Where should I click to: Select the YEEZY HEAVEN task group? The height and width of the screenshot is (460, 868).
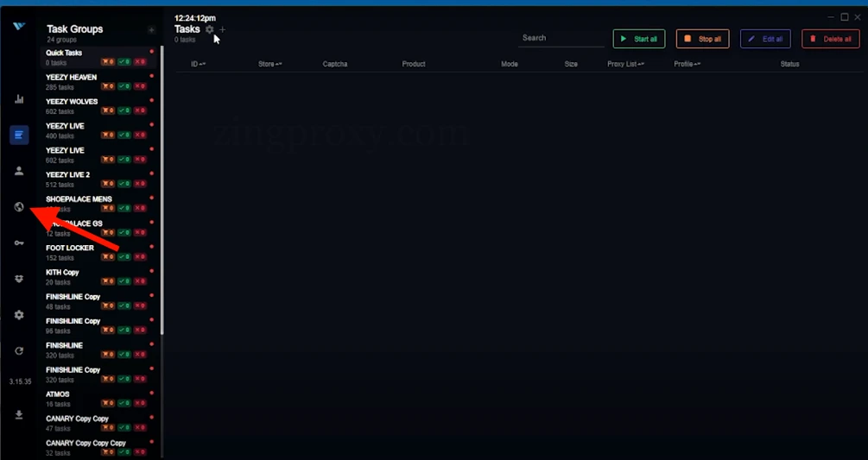(99, 82)
